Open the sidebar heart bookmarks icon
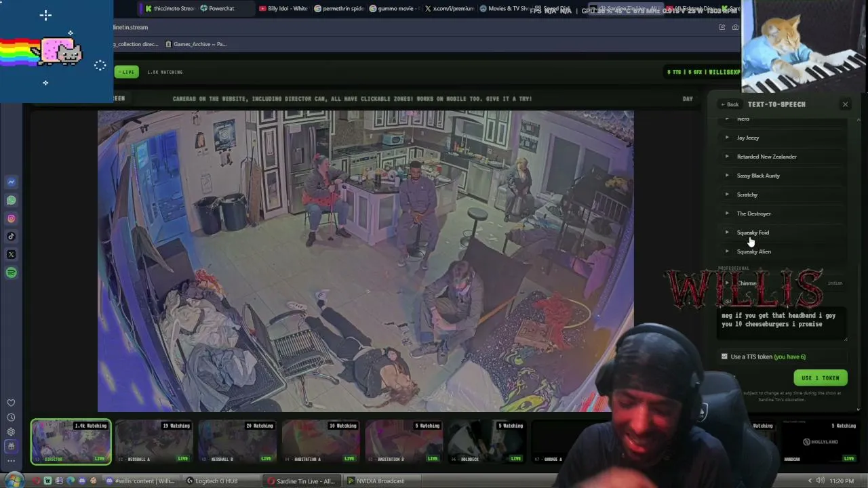The width and height of the screenshot is (868, 488). point(11,403)
